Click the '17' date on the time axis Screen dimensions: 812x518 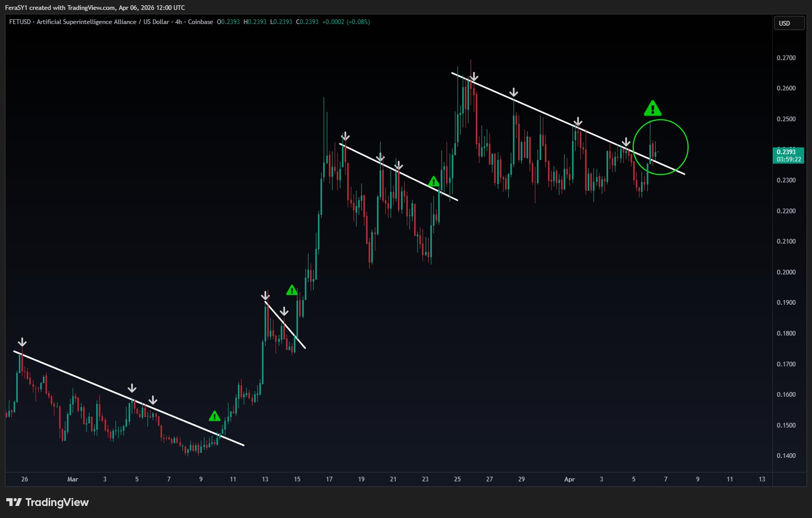(x=329, y=479)
